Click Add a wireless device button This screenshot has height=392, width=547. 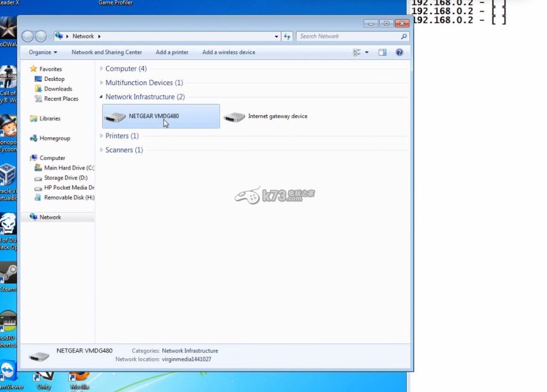click(228, 52)
